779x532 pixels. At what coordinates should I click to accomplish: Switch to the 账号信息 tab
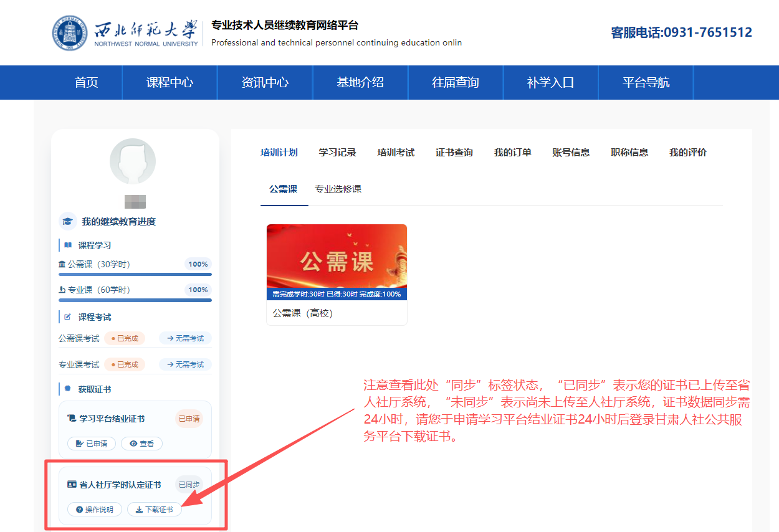click(571, 153)
